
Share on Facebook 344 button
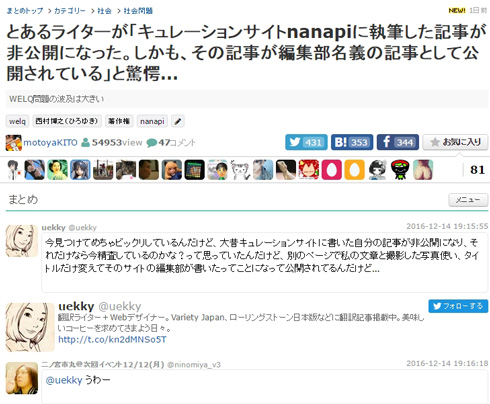tap(398, 142)
